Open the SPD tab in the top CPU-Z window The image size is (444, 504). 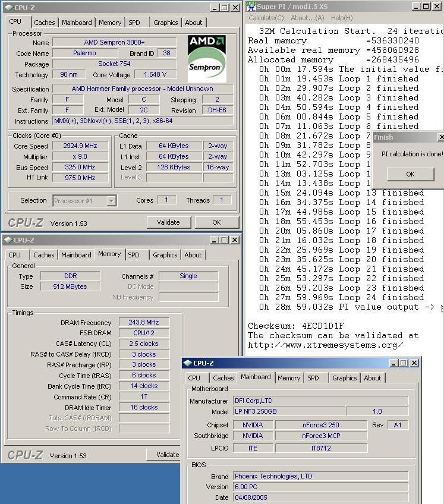pos(134,23)
